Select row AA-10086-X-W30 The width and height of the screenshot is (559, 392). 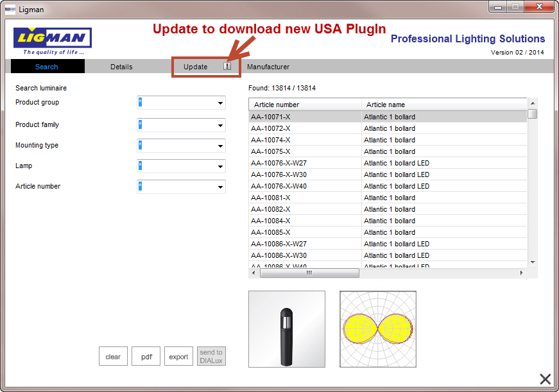pyautogui.click(x=388, y=255)
